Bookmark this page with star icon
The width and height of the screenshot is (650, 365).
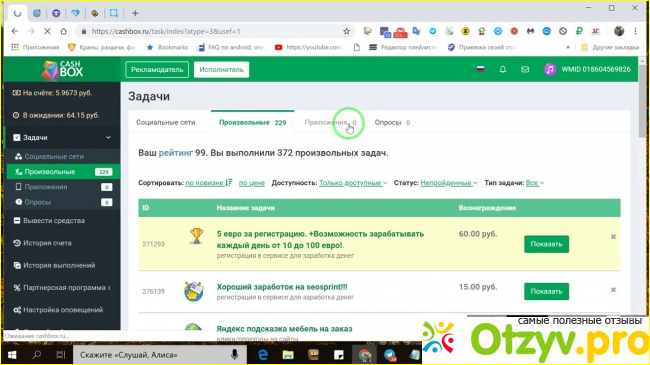(x=347, y=31)
